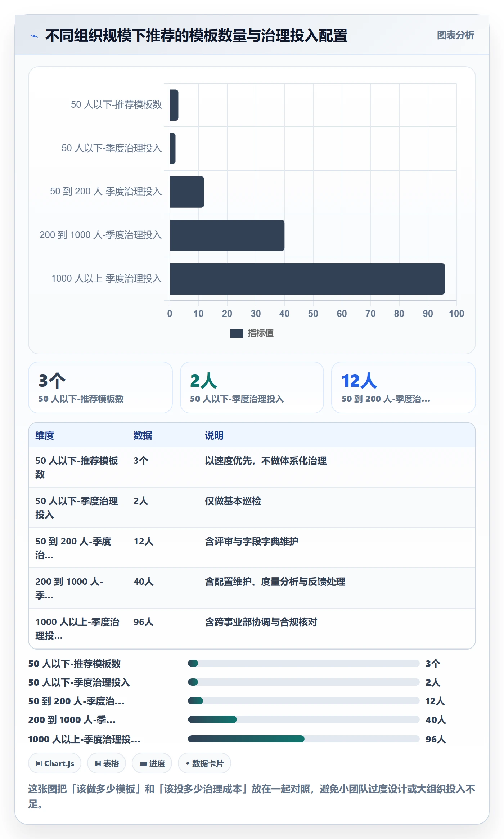504x839 pixels.
Task: Click the 100 axis tick label
Action: tap(456, 314)
